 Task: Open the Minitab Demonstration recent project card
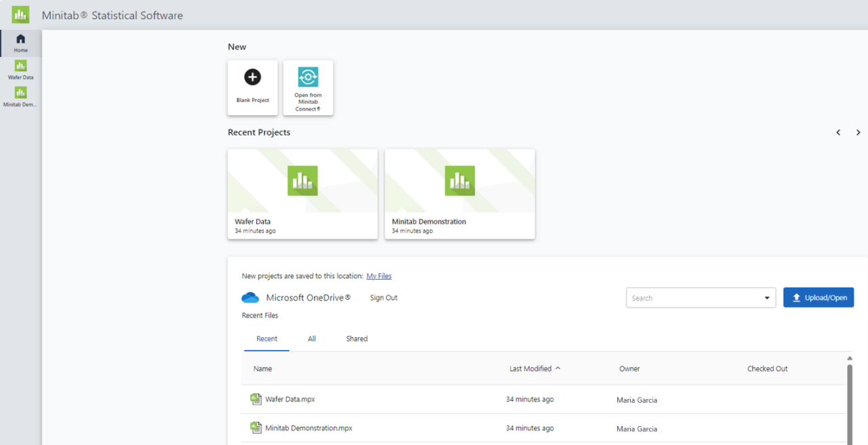460,194
